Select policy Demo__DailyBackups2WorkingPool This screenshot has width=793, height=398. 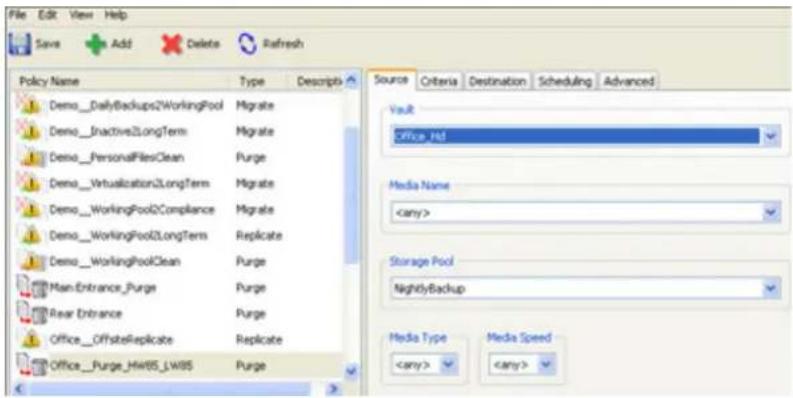(136, 106)
